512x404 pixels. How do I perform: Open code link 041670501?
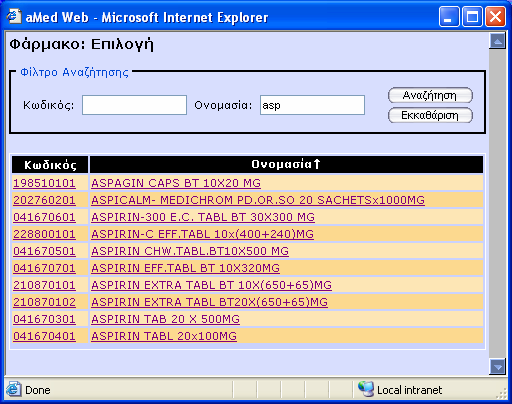tap(44, 251)
